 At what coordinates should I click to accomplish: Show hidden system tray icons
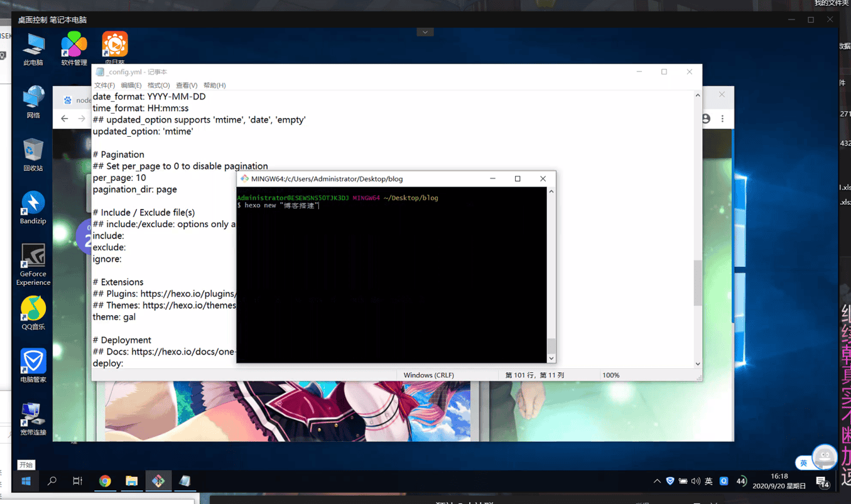tap(657, 481)
